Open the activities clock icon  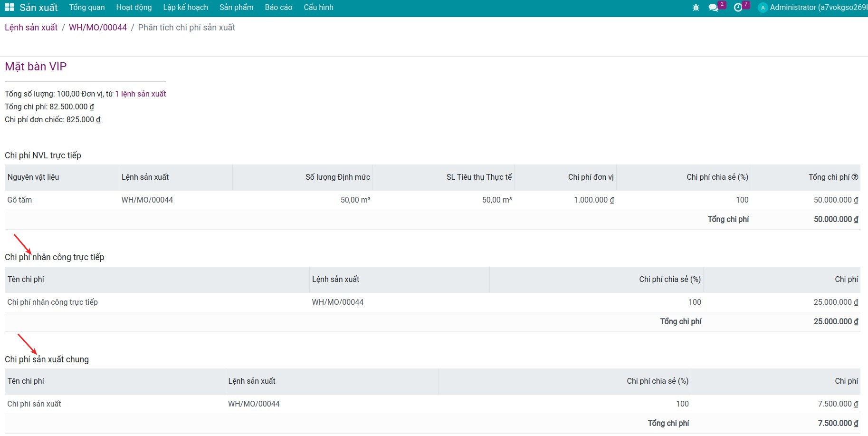tap(738, 8)
